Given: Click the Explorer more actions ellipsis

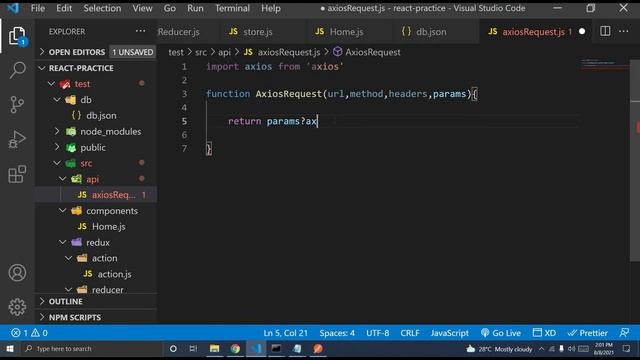Looking at the screenshot, I should pos(140,31).
